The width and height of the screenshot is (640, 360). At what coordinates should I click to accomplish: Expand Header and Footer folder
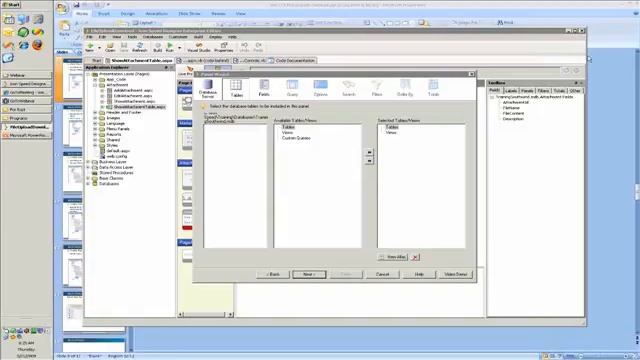95,112
